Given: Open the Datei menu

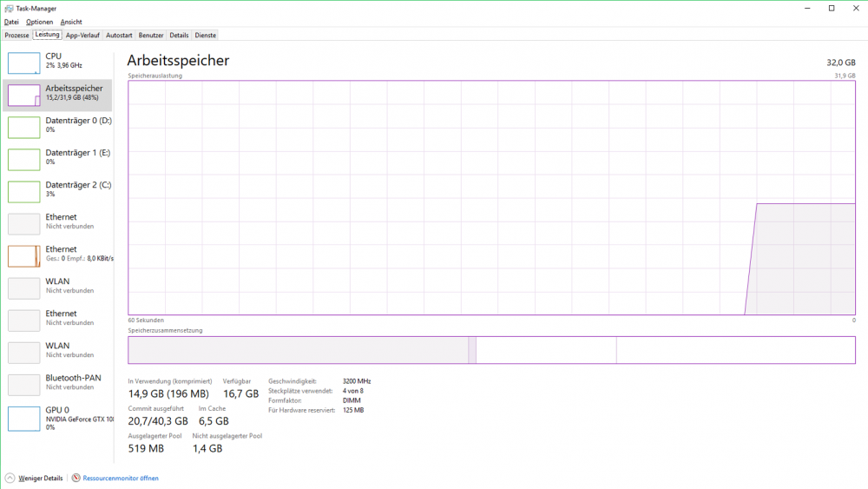Looking at the screenshot, I should pos(11,22).
